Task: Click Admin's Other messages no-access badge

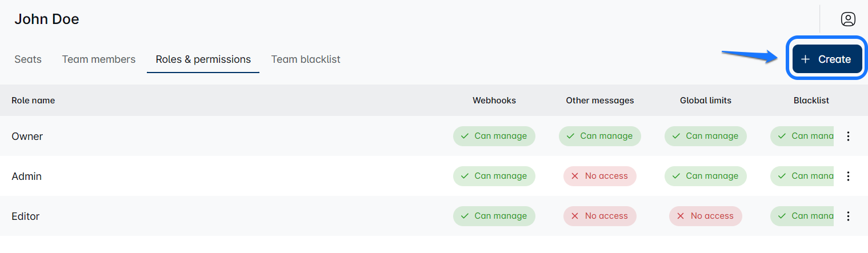Action: click(599, 176)
